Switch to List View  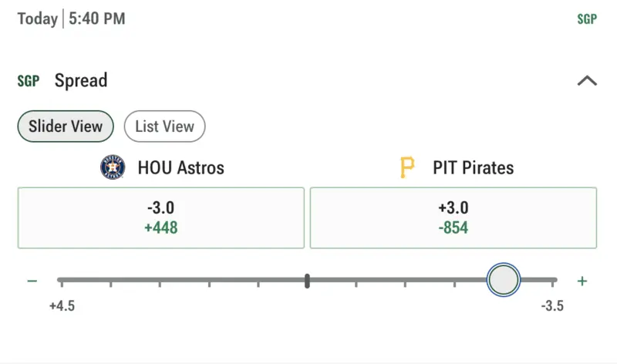pyautogui.click(x=164, y=126)
